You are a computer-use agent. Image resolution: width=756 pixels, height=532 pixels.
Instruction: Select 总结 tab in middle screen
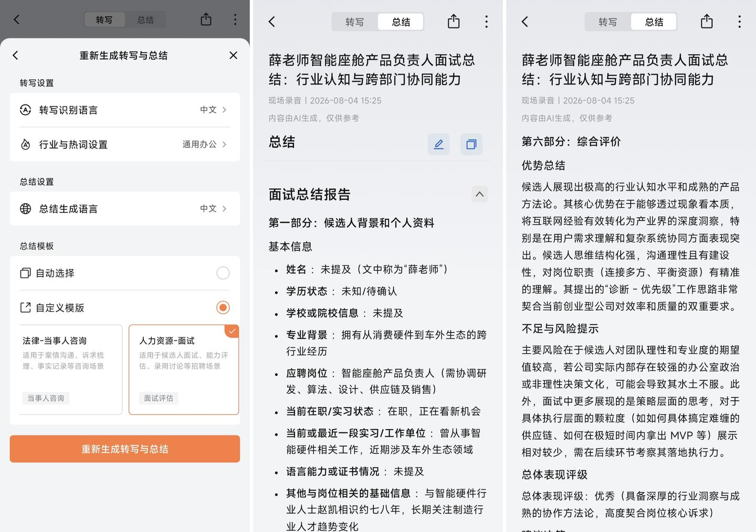pos(401,22)
